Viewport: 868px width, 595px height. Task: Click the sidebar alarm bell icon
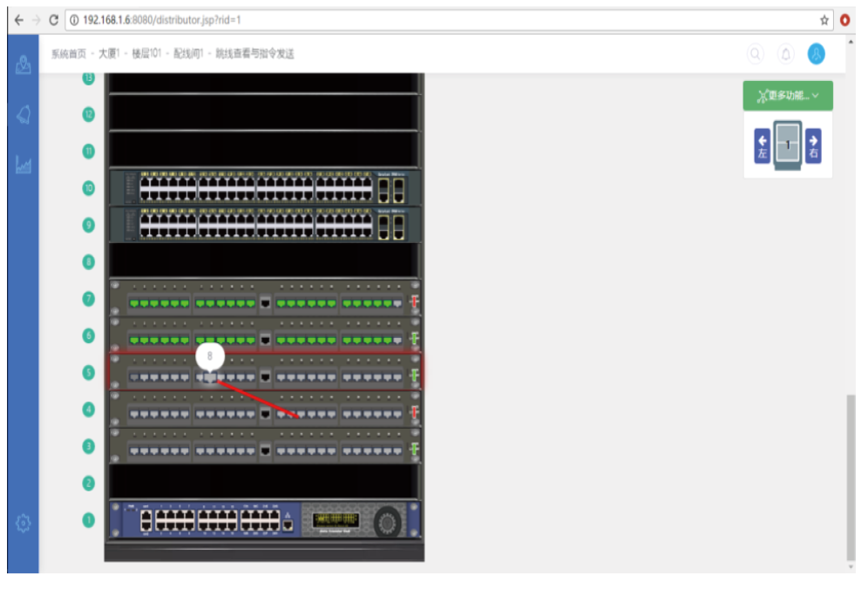coord(24,115)
